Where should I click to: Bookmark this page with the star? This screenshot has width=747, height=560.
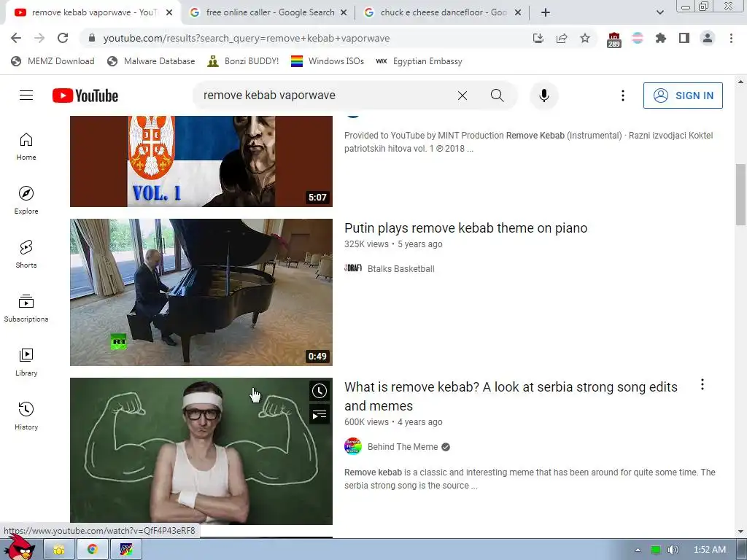(585, 38)
